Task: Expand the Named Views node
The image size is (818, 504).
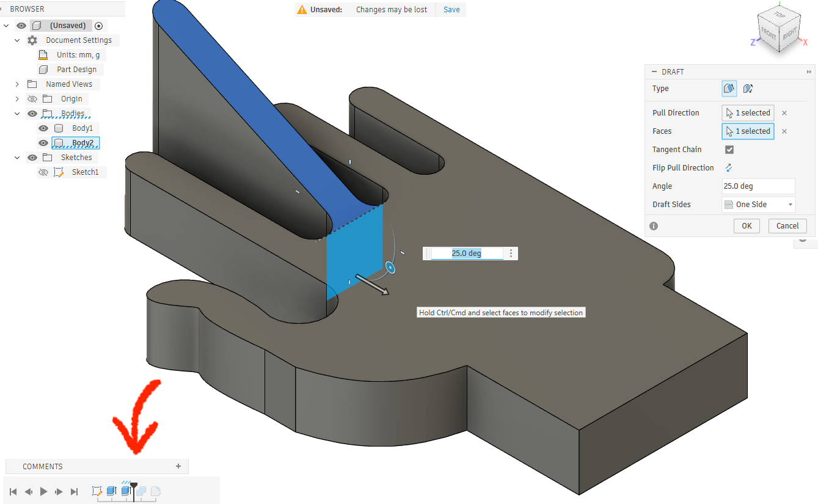Action: [x=17, y=84]
